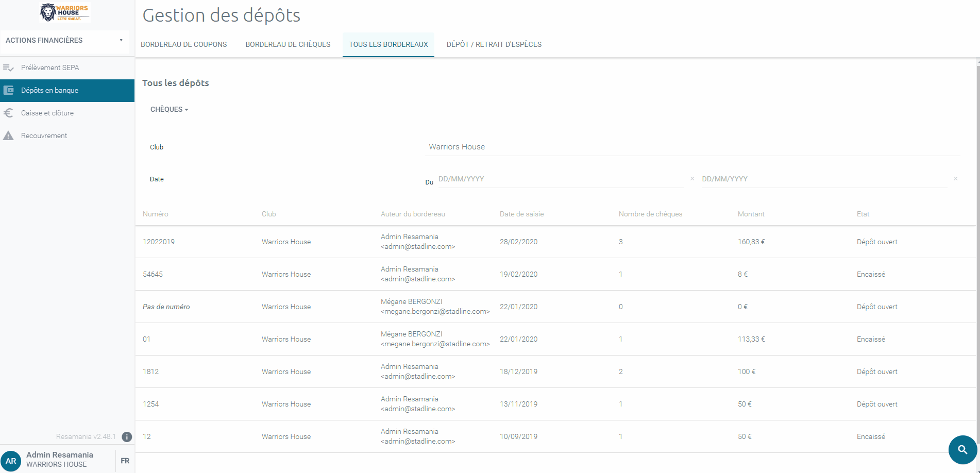Sort by the Club column header

click(269, 214)
